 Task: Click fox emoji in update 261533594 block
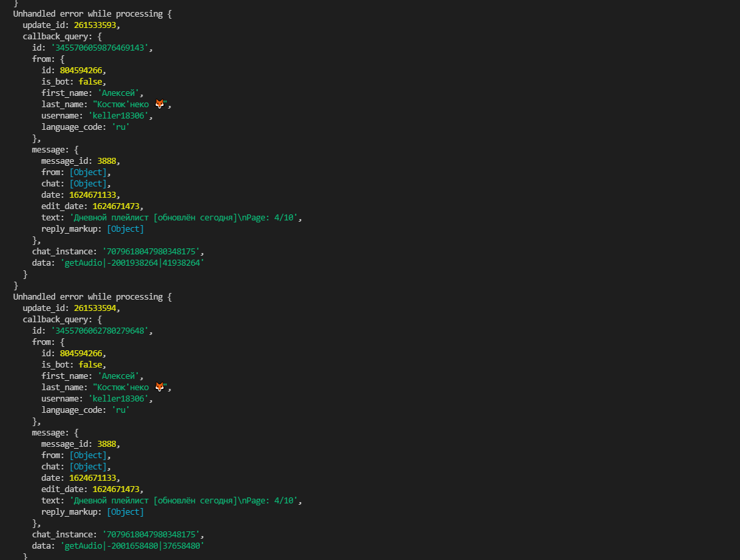click(x=159, y=387)
